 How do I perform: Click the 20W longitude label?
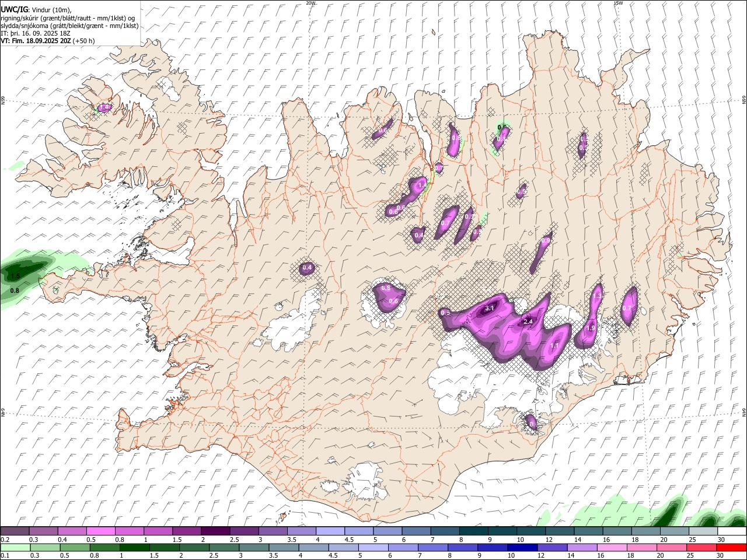click(310, 3)
